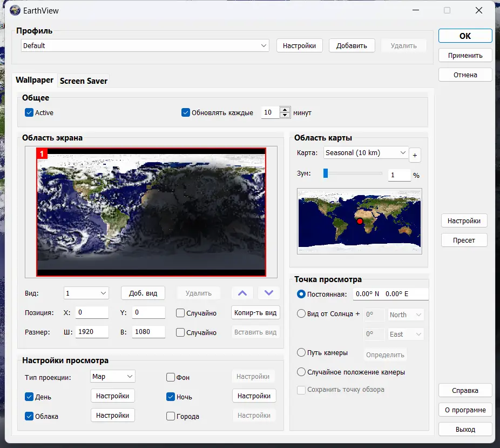Click the EarthView globe icon in the titlebar

pyautogui.click(x=15, y=10)
